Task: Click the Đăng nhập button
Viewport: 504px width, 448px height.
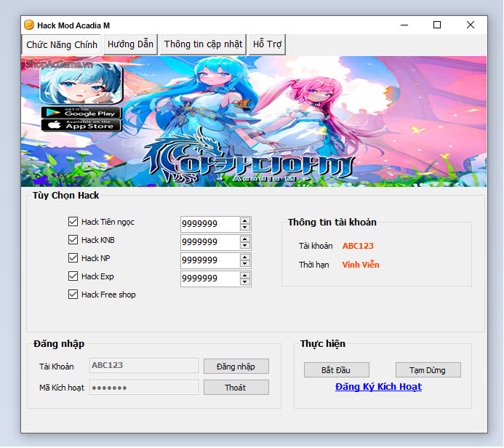Action: pos(236,367)
